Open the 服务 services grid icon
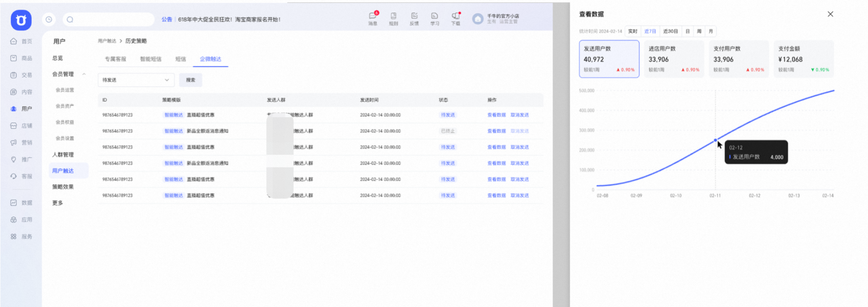This screenshot has height=307, width=868. click(x=14, y=236)
